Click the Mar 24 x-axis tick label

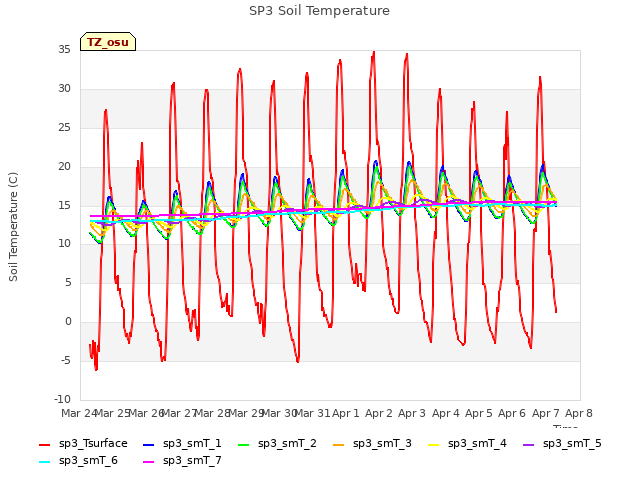(x=79, y=413)
